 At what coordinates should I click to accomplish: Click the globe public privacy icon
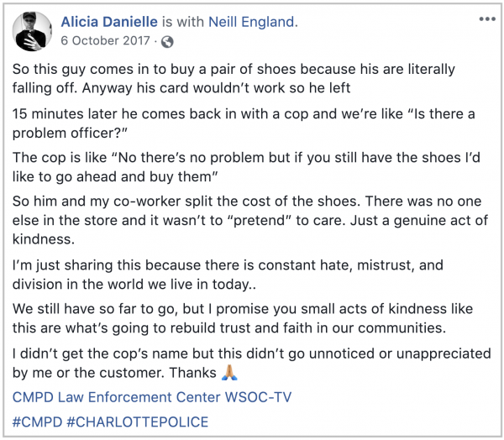167,41
